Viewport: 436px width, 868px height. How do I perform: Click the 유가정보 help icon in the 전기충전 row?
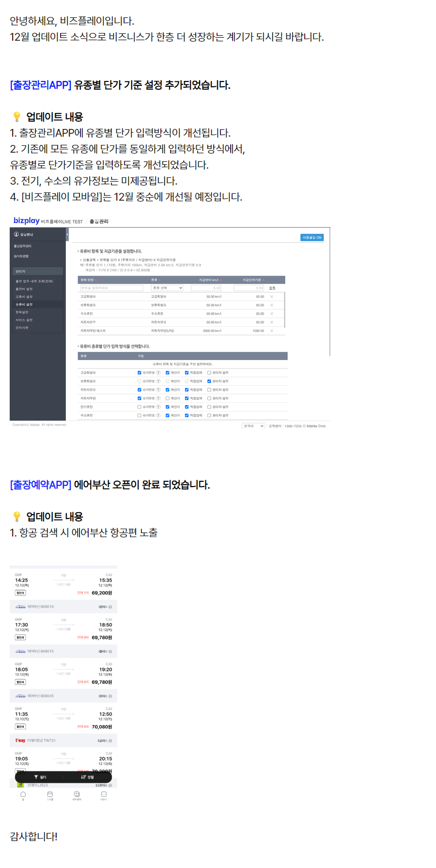[158, 407]
